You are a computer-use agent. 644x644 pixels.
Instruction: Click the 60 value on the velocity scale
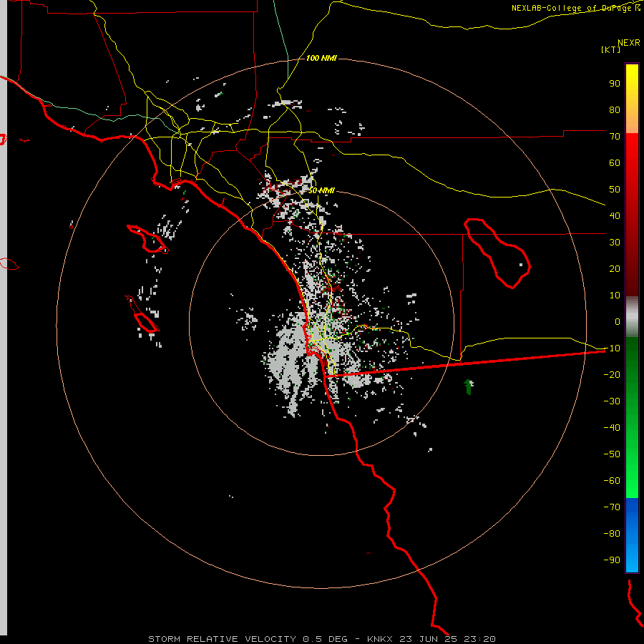615,162
